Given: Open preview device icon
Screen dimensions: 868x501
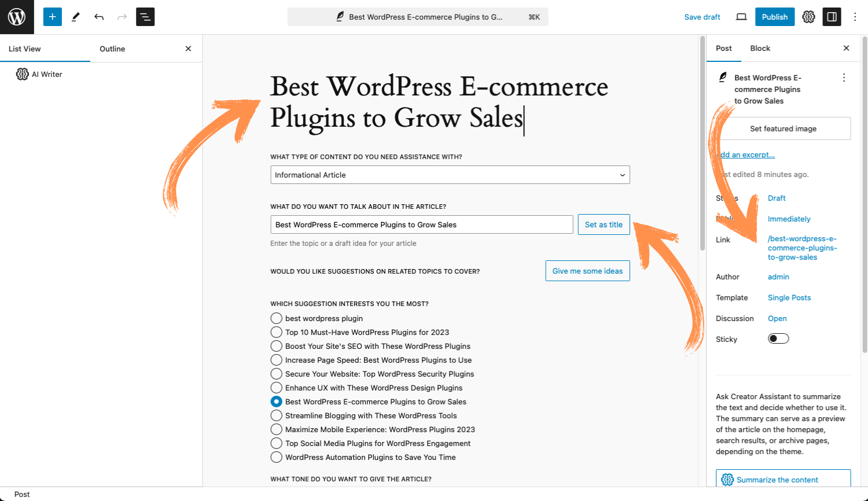Looking at the screenshot, I should click(741, 17).
